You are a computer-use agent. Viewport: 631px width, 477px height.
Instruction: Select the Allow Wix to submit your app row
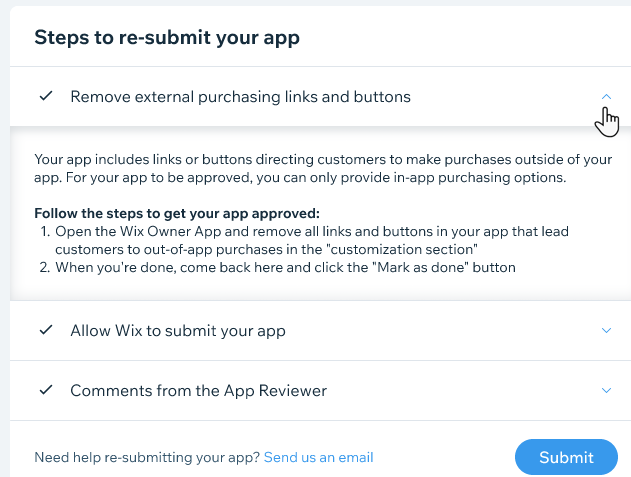pos(320,330)
